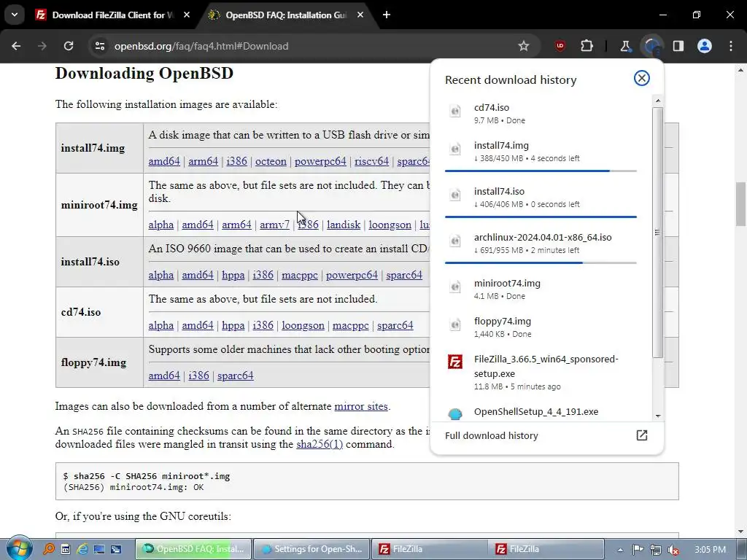Open a new browser tab
The image size is (747, 560).
point(387,15)
